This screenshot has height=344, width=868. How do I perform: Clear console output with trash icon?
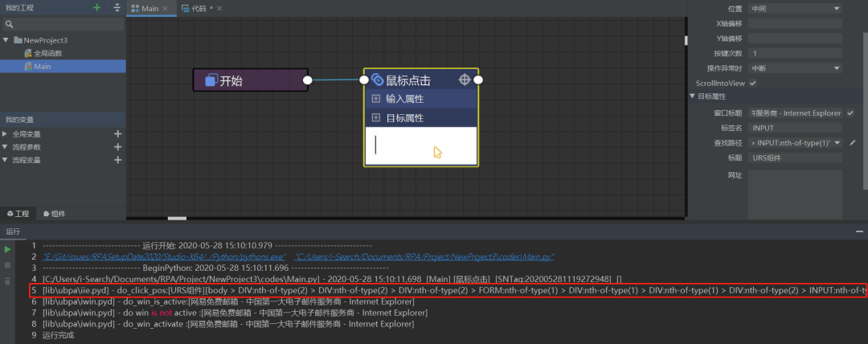(9, 279)
